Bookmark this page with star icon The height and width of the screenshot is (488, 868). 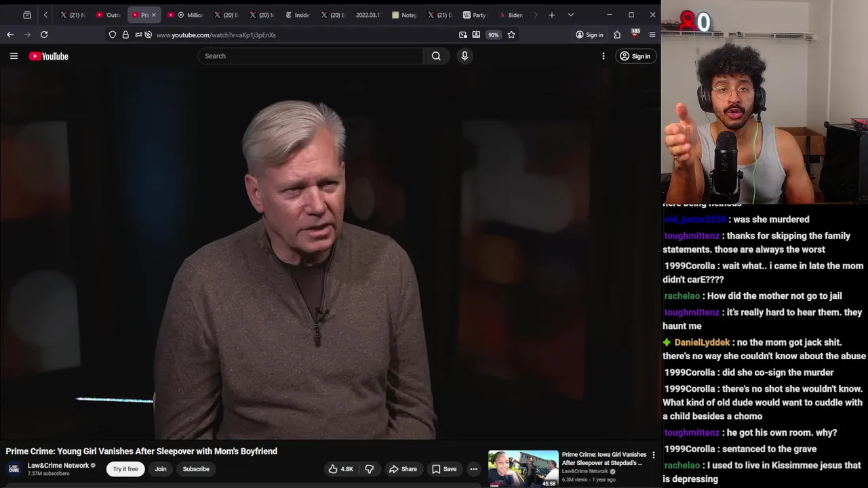pyautogui.click(x=511, y=35)
